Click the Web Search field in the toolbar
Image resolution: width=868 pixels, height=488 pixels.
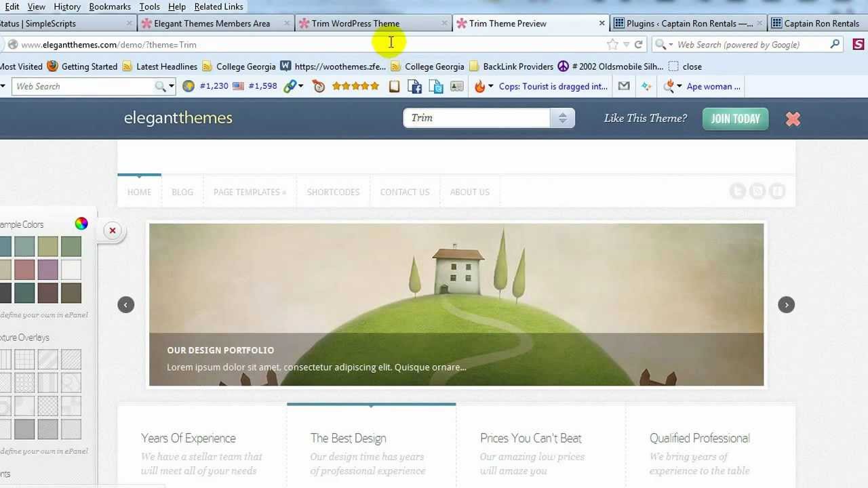pos(84,86)
